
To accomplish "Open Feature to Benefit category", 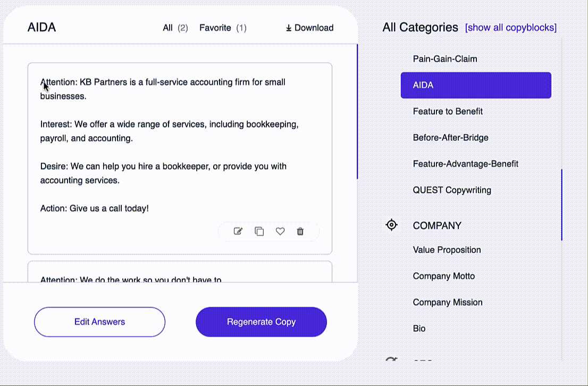I will 448,112.
